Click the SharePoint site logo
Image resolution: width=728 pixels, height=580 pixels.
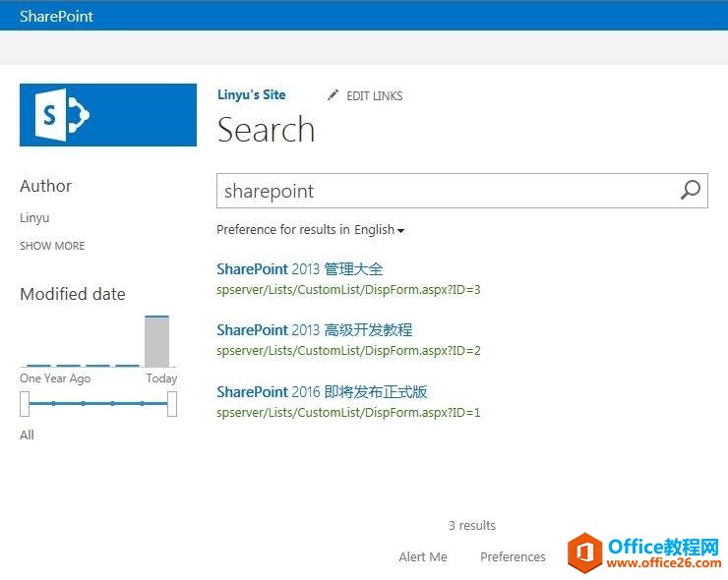tap(108, 115)
